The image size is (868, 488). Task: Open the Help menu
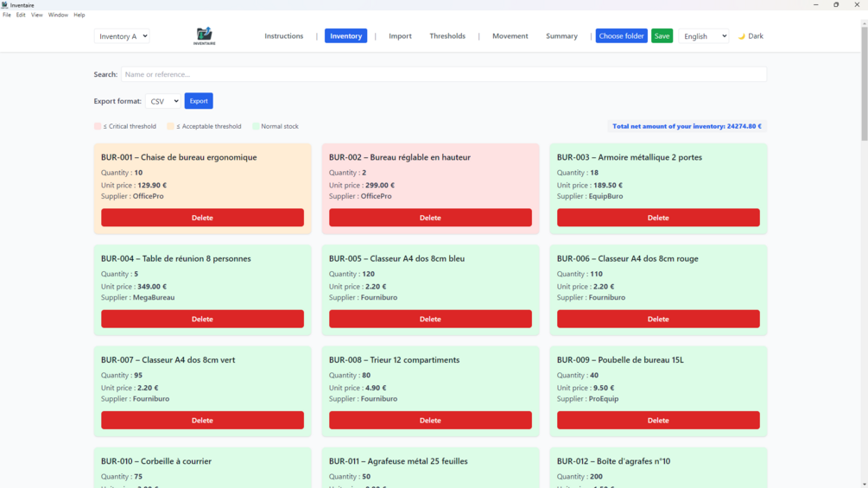click(x=79, y=15)
